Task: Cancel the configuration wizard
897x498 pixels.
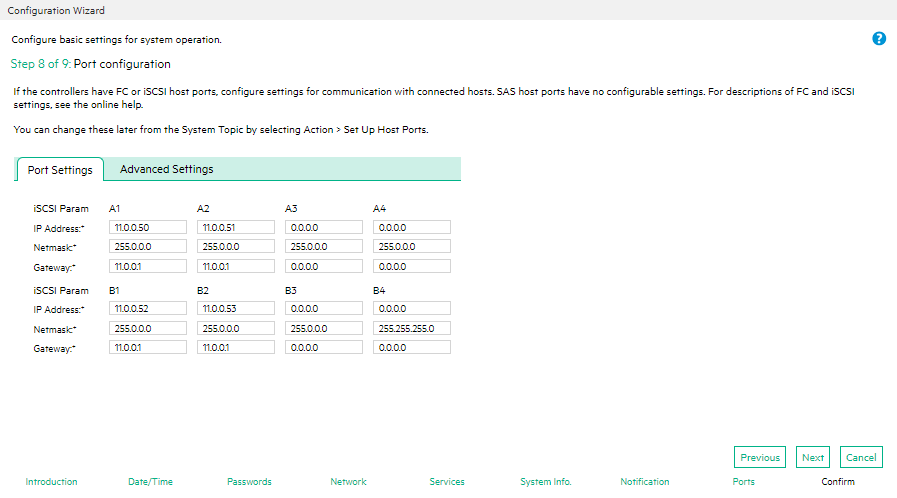Action: [861, 457]
